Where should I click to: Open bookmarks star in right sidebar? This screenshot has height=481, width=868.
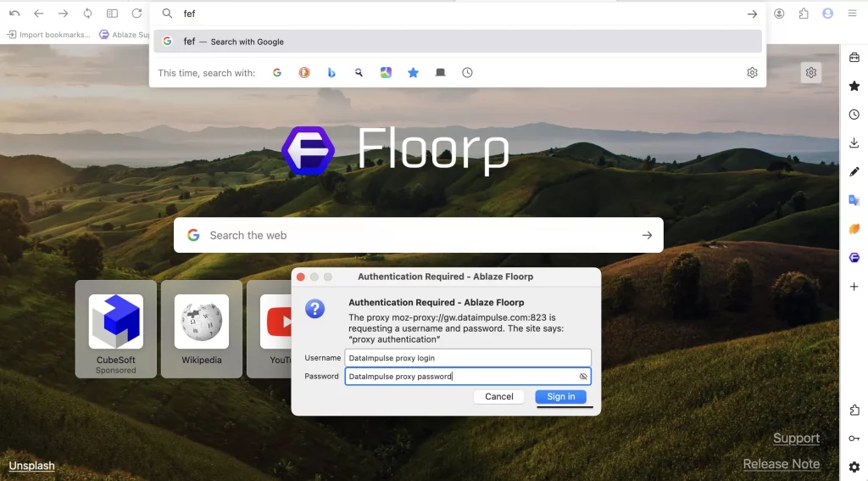click(x=854, y=86)
